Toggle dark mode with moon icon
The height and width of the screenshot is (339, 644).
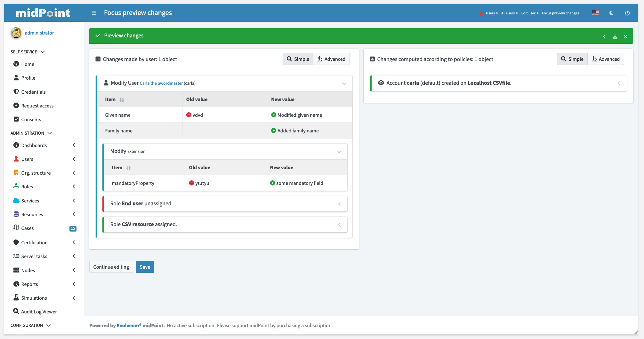(x=611, y=13)
